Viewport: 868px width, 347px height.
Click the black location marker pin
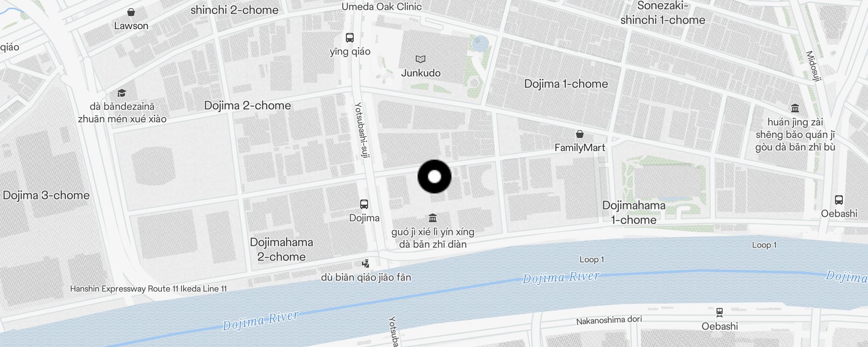pos(434,177)
